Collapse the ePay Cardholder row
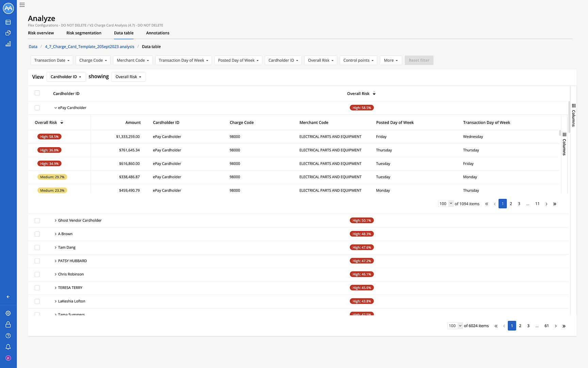 point(55,108)
